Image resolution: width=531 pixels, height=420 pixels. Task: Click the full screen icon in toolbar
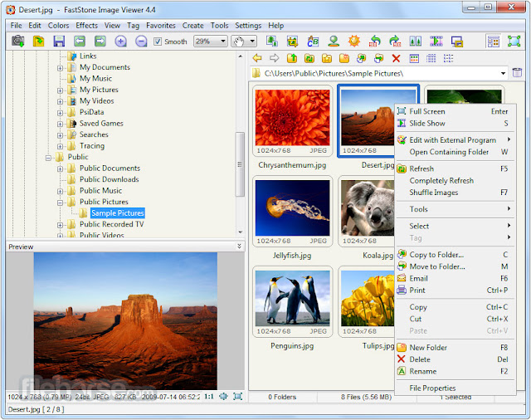tap(514, 42)
